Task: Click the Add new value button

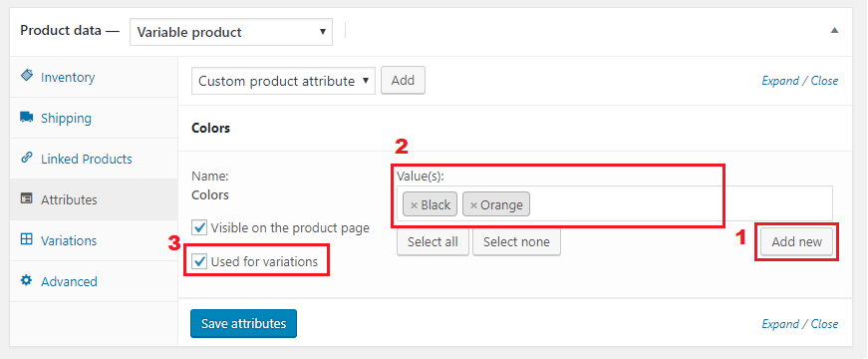Action: (796, 242)
